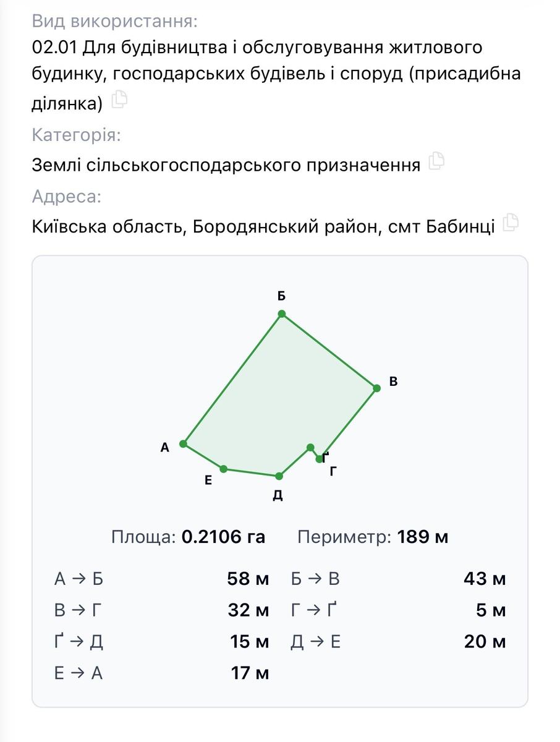Viewport: 560px width, 742px height.
Task: Click the А → Б 58 м row
Action: tap(162, 579)
